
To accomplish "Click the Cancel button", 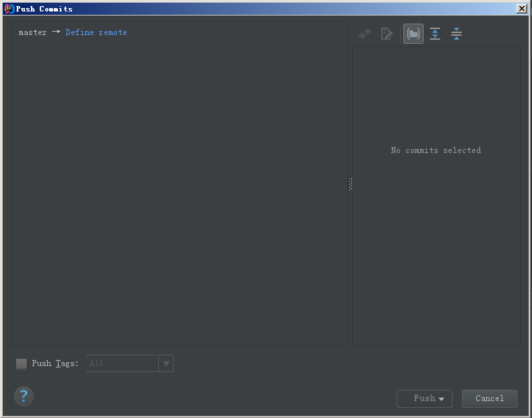I will (x=490, y=398).
